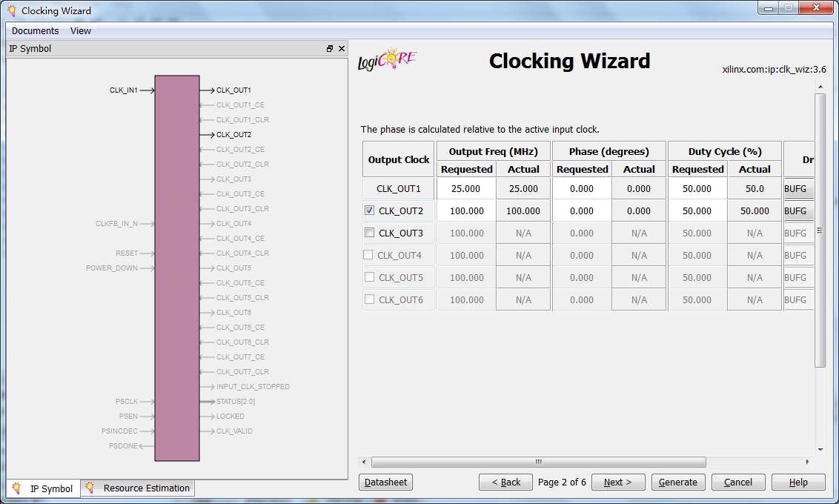
Task: Switch to the Resource Estimation tab
Action: click(138, 488)
